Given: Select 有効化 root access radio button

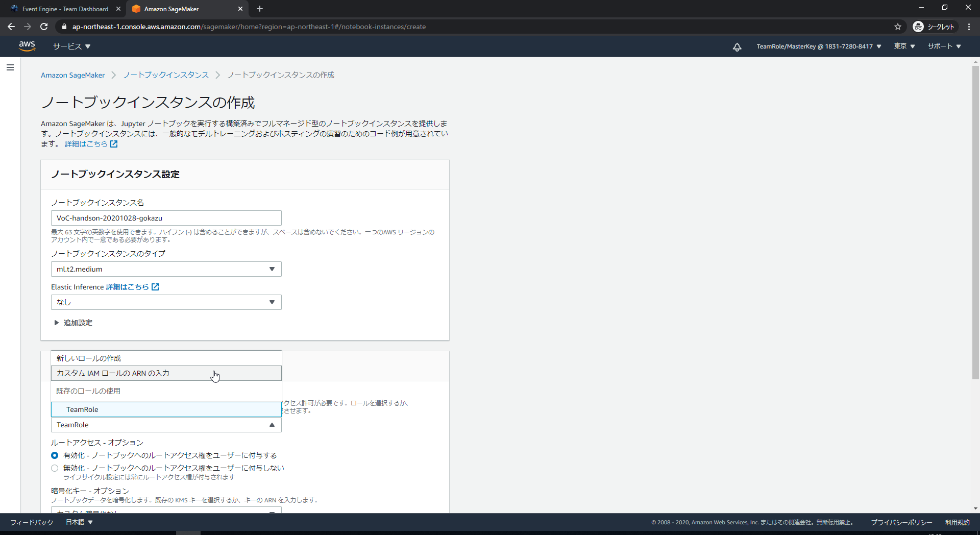Looking at the screenshot, I should click(x=55, y=455).
